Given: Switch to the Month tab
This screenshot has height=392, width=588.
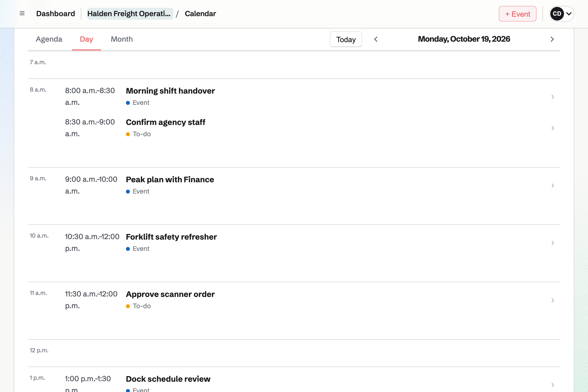Looking at the screenshot, I should [x=122, y=39].
